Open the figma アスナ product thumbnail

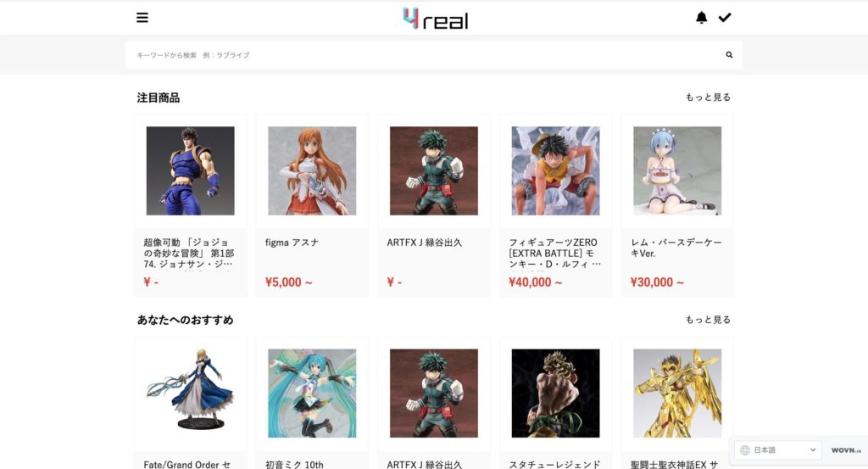[312, 170]
